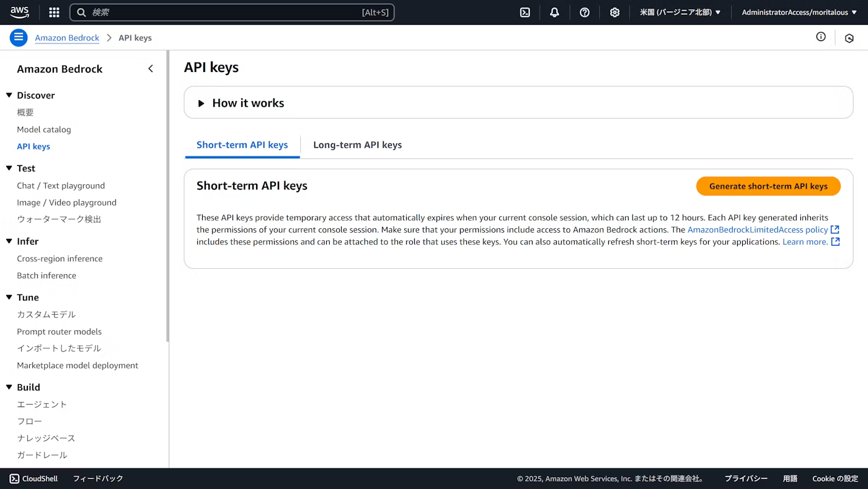Open ナレッジベース in the sidebar

[46, 438]
